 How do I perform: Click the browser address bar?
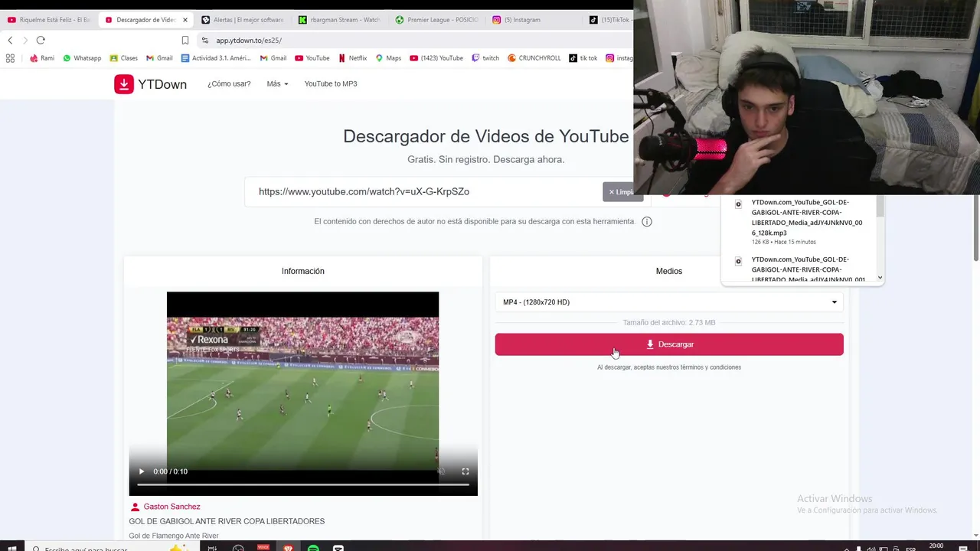tap(413, 41)
